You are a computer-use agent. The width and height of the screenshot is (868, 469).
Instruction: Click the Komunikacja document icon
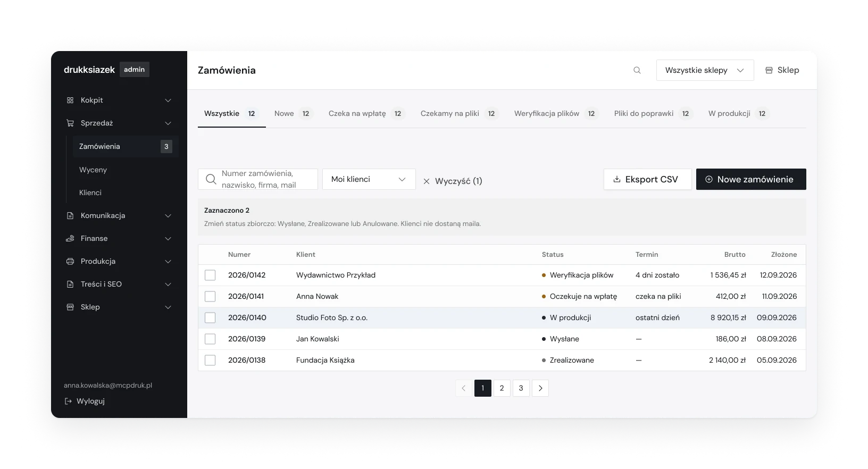[x=70, y=215]
